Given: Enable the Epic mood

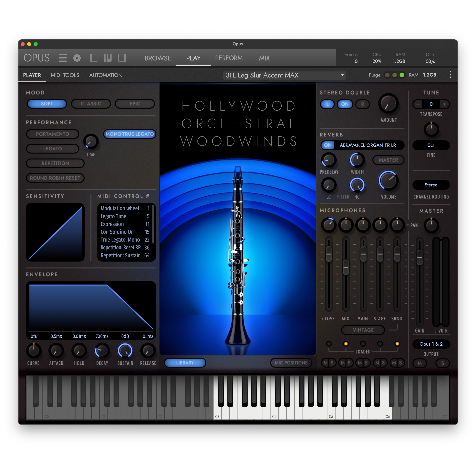Looking at the screenshot, I should pos(135,104).
